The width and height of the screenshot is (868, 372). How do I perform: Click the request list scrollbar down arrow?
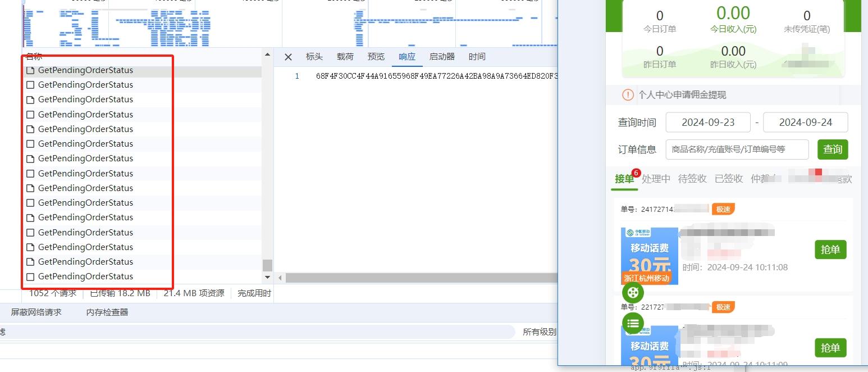(267, 277)
